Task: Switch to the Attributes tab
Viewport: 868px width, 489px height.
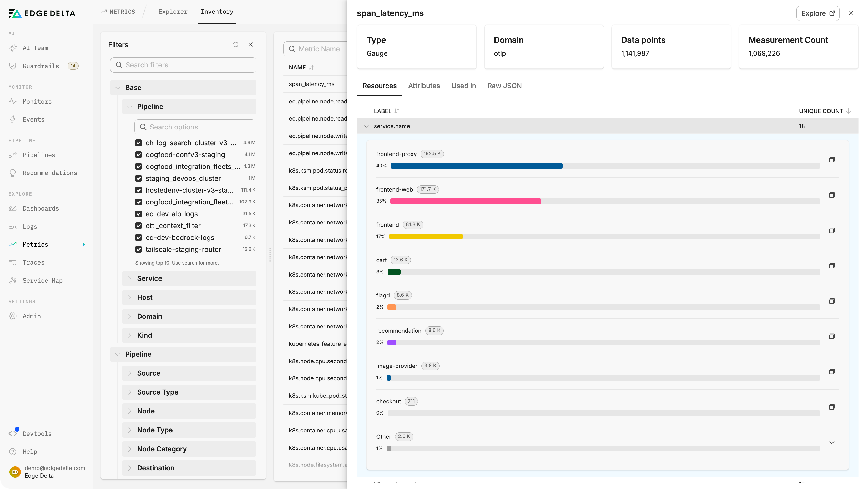Action: 424,86
